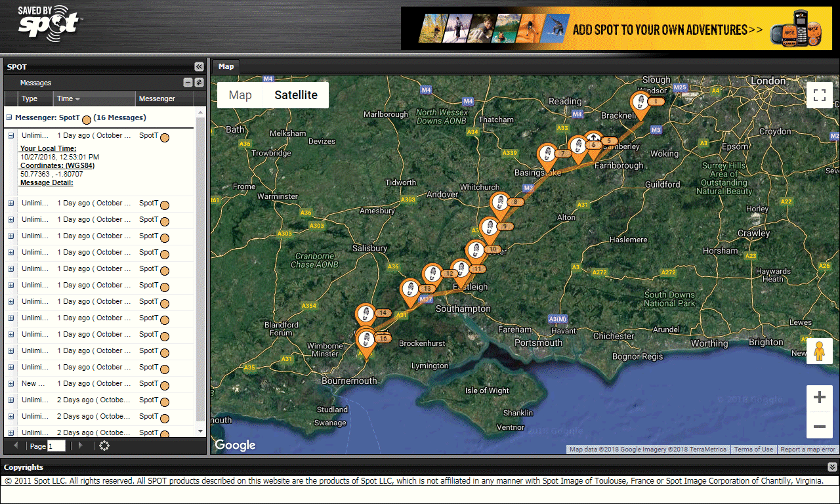Zoom in on the map
840x504 pixels.
(x=819, y=398)
